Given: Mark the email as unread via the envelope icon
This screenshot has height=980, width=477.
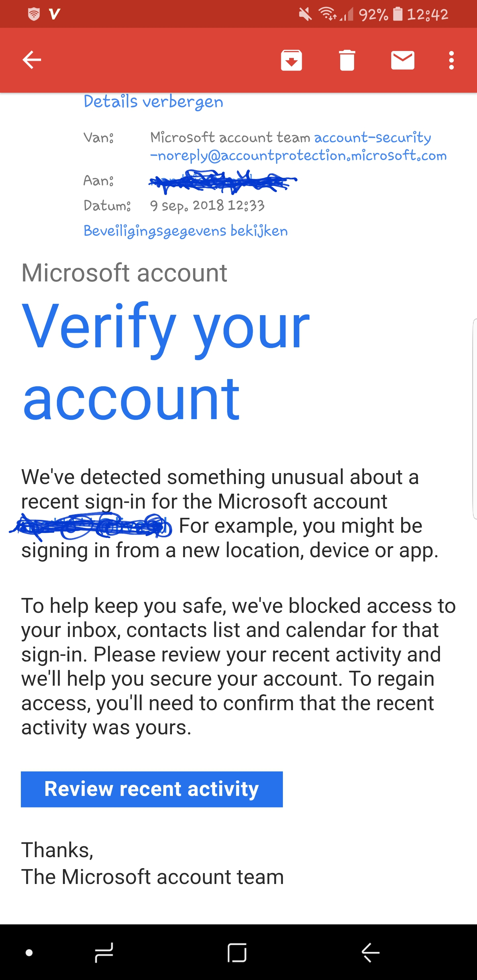Looking at the screenshot, I should (x=402, y=60).
